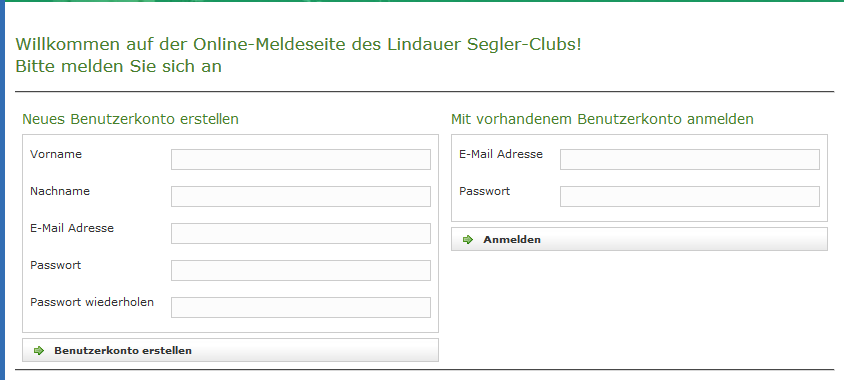Click the E-Mail Adresse label in login panel
844x380 pixels.
(x=501, y=154)
